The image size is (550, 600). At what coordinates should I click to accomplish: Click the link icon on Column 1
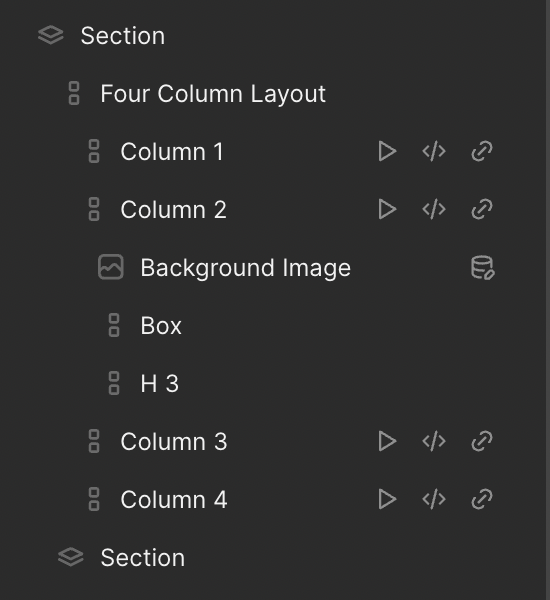click(x=482, y=151)
